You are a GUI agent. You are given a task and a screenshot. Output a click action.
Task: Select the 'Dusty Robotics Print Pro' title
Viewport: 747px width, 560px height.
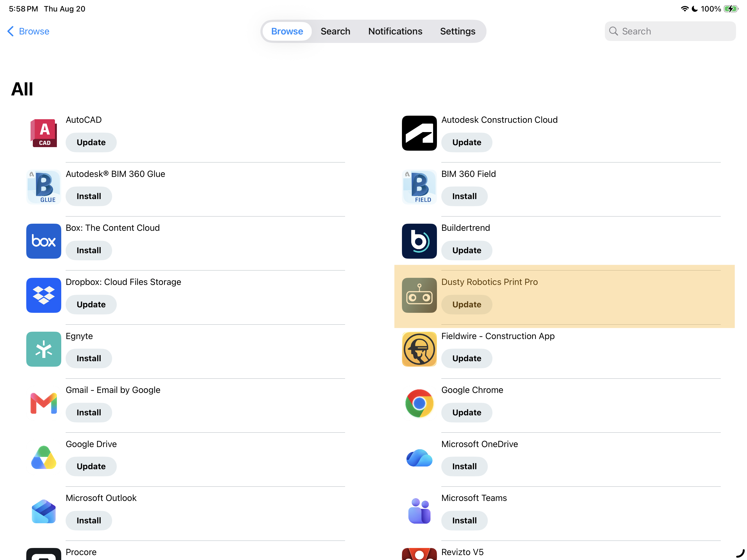[x=489, y=282]
